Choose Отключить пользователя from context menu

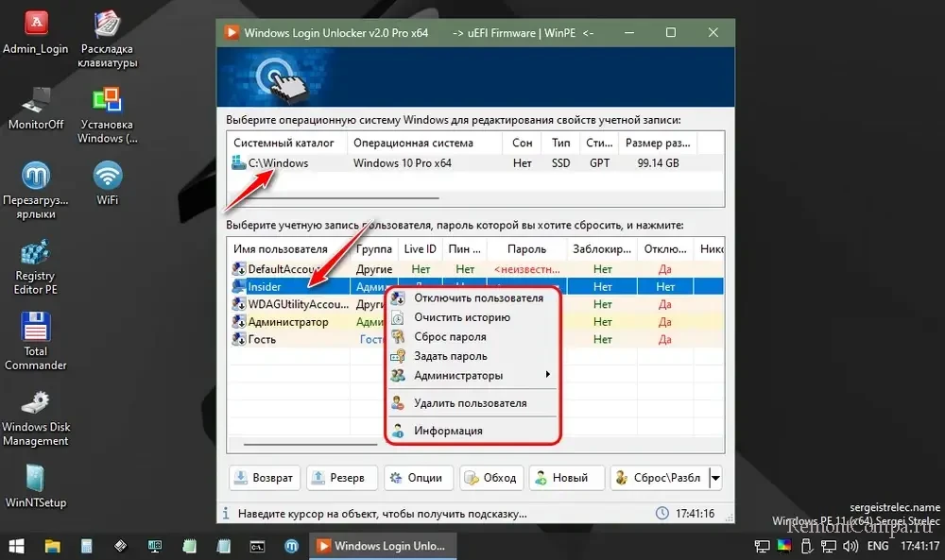click(473, 298)
